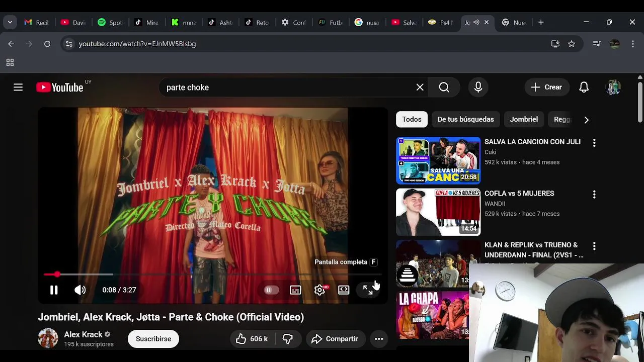Open the YouTube account avatar menu
This screenshot has height=362, width=644.
tap(613, 87)
